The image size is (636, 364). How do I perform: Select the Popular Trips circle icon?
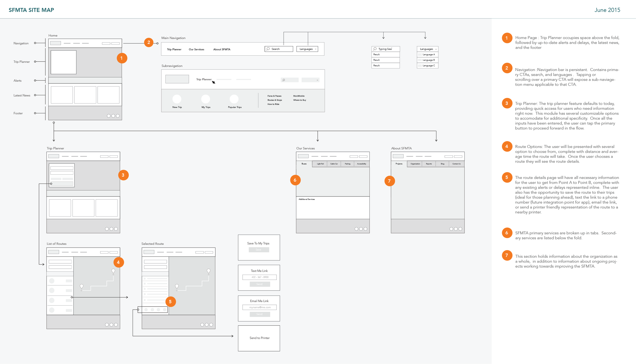234,99
